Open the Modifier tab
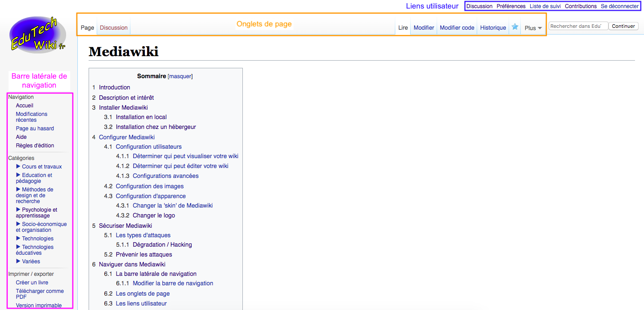This screenshot has width=644, height=310. (424, 27)
